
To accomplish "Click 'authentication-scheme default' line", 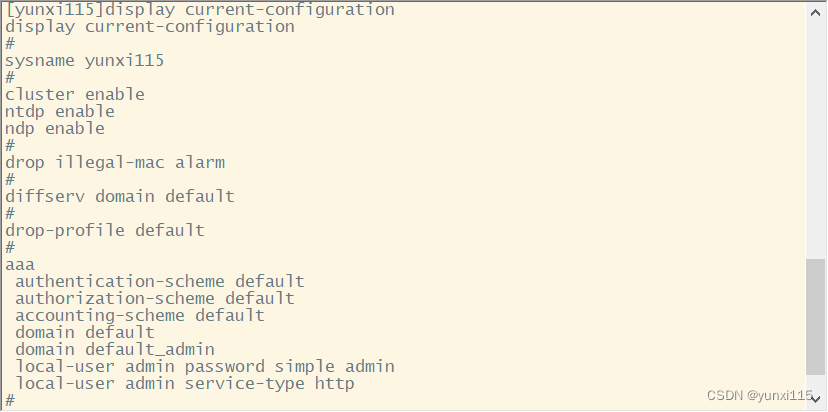I will point(160,281).
